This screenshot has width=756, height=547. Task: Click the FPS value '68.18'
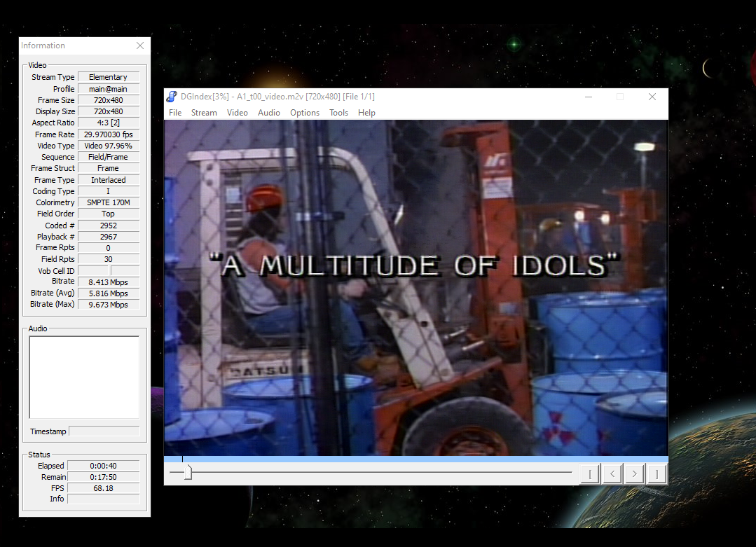pos(104,488)
